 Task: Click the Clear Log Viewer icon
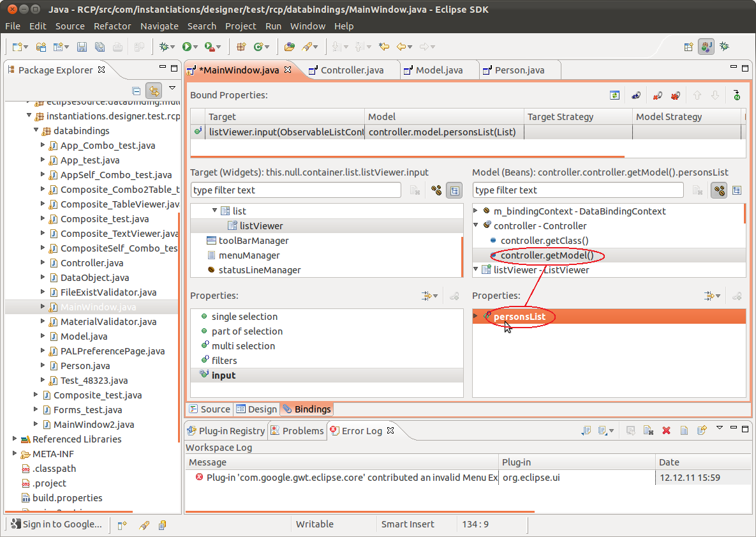pos(648,430)
